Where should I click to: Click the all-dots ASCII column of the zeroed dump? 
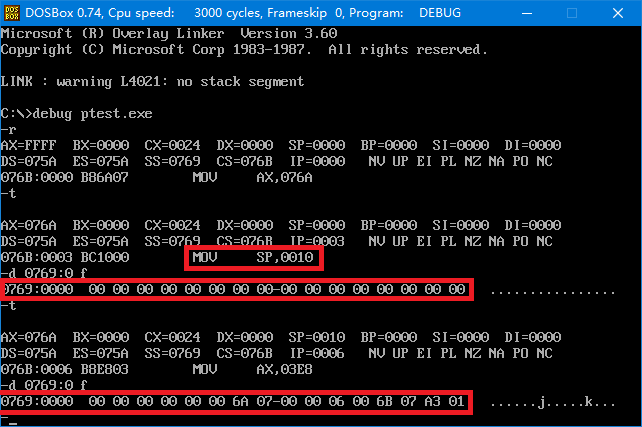[553, 292]
